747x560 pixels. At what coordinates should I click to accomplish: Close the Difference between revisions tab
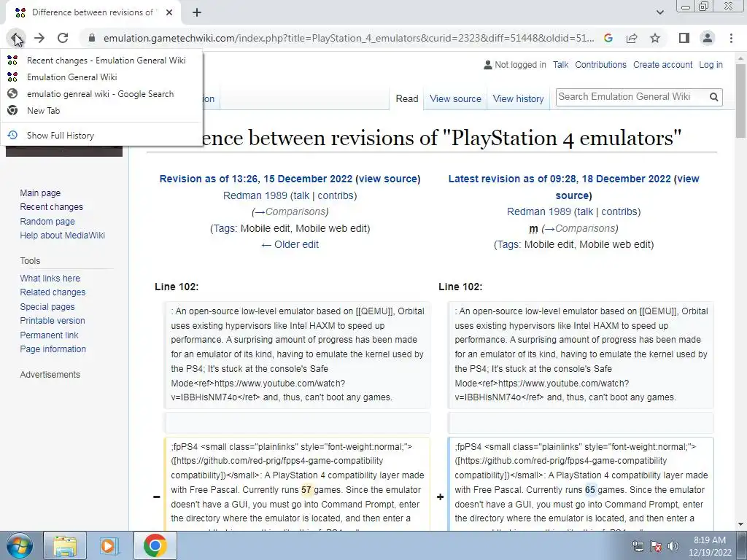(x=169, y=12)
